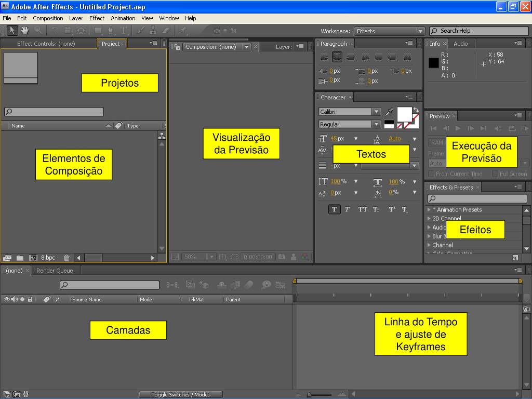This screenshot has height=399, width=532.
Task: Apply Faux Italic text style
Action: coord(347,209)
